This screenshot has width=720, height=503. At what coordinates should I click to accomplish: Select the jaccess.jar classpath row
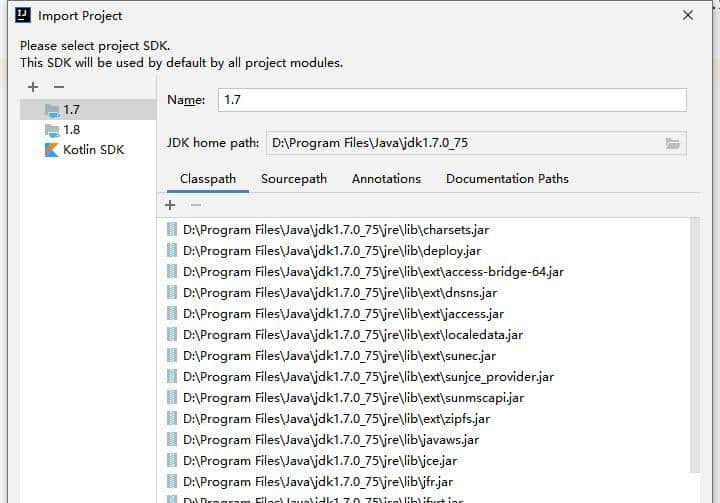[425, 314]
